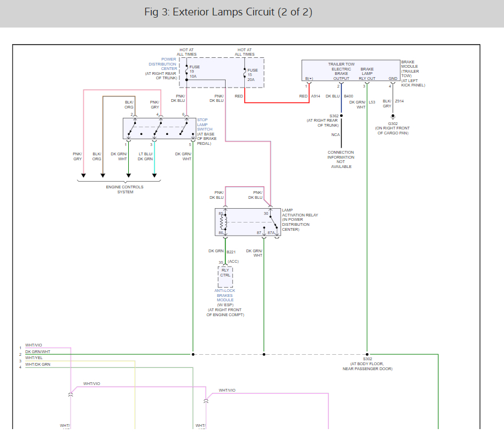
Task: Click the Connection Information Not Available text
Action: pos(341,159)
